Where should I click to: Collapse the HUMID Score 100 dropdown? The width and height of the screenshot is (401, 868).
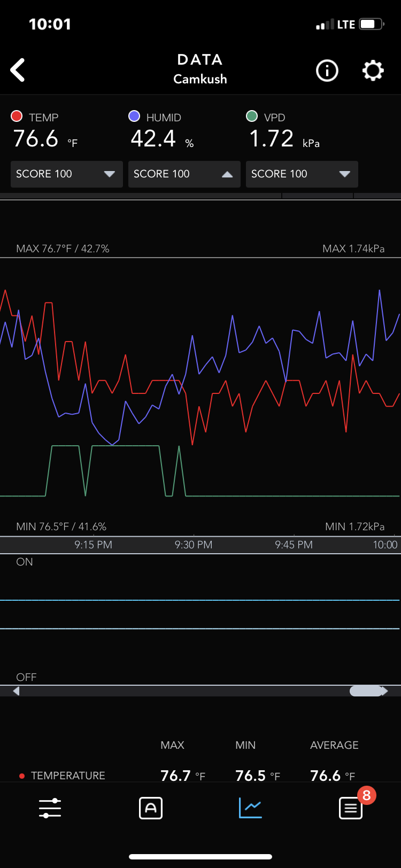[184, 174]
